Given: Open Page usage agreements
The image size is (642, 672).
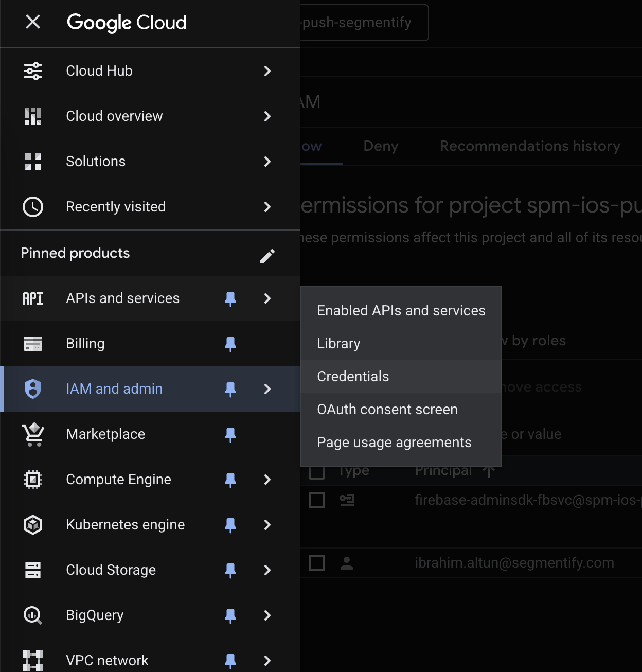Looking at the screenshot, I should (x=401, y=443).
